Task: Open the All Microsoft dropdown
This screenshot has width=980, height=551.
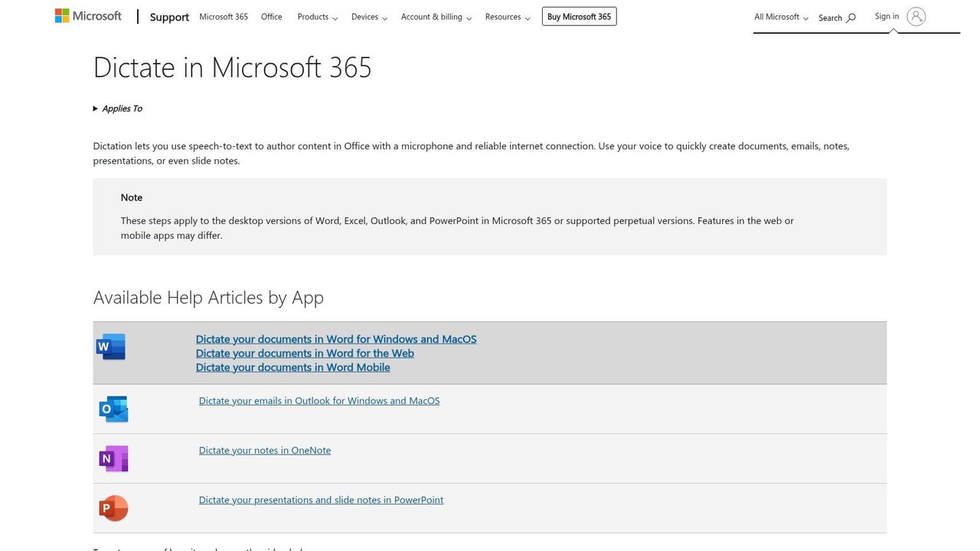Action: (782, 17)
